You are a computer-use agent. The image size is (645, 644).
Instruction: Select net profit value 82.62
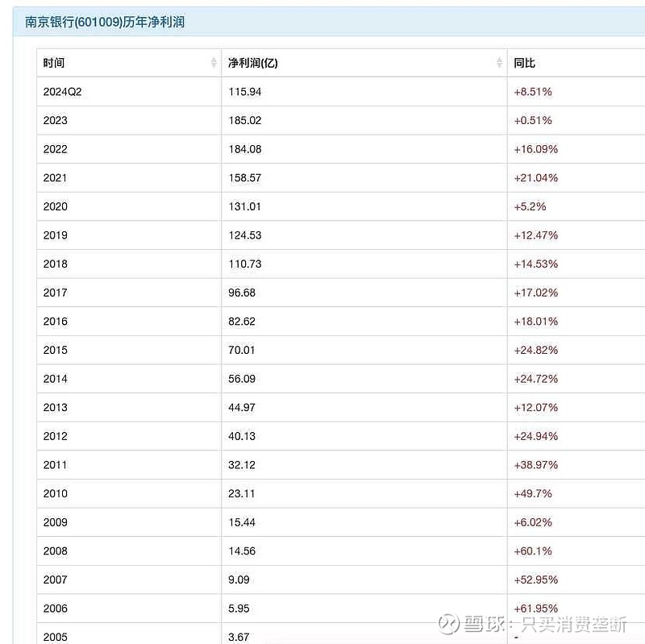pyautogui.click(x=242, y=322)
